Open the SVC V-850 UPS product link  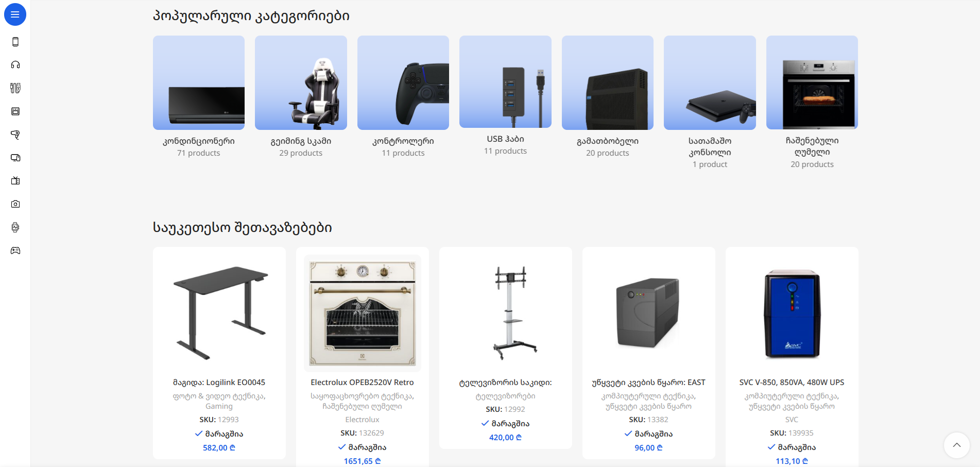[x=792, y=382]
